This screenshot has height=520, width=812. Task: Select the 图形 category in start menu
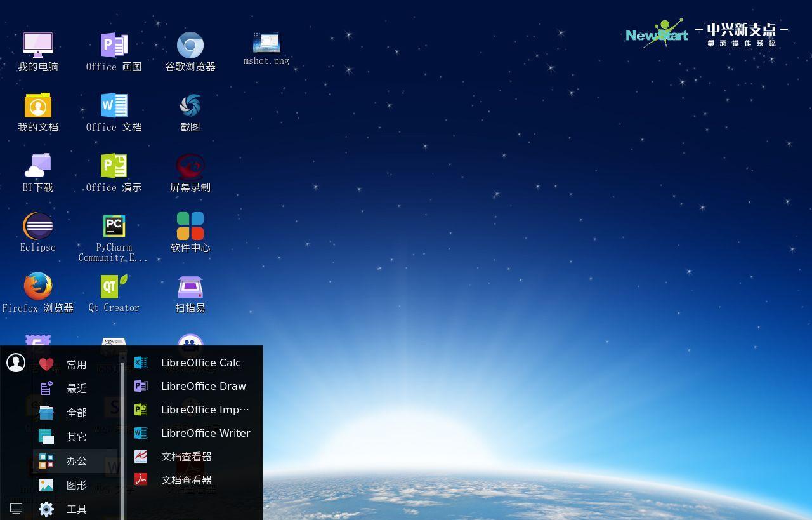tap(75, 485)
